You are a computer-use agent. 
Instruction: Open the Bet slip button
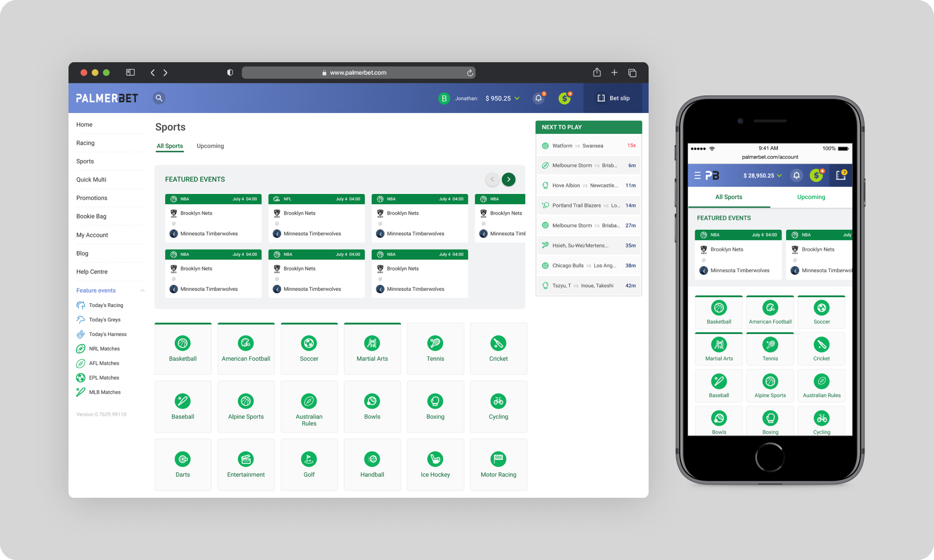[613, 98]
